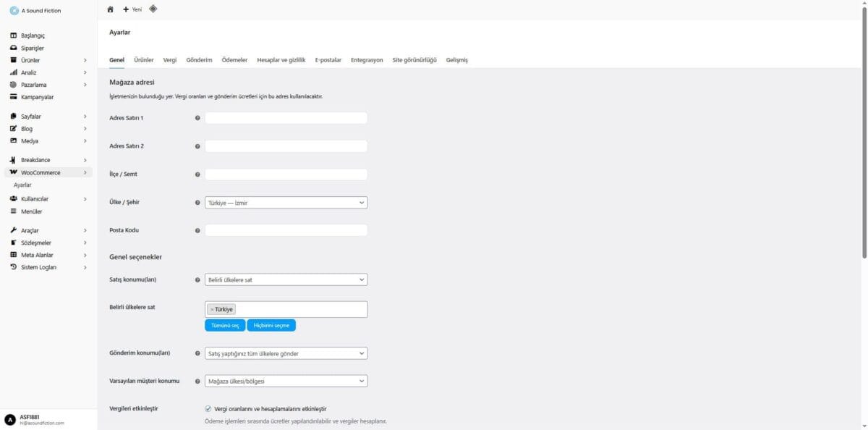Select the Breakdance builder icon
Viewport: 868px width, 430px height.
(12, 160)
